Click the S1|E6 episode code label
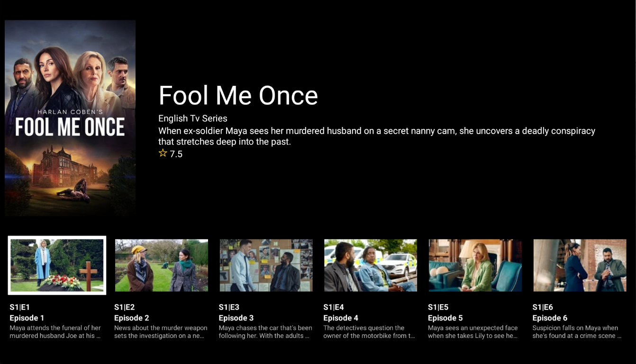636x364 pixels. (x=543, y=307)
